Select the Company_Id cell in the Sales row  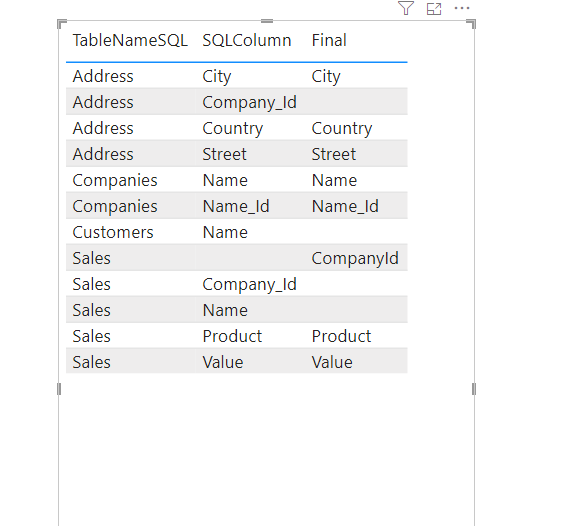click(x=250, y=285)
